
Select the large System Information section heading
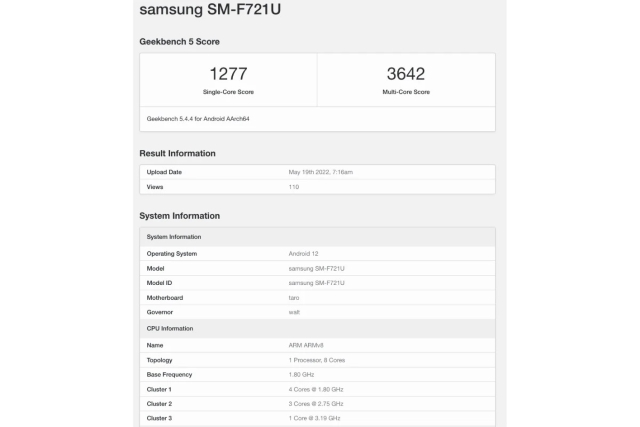179,216
